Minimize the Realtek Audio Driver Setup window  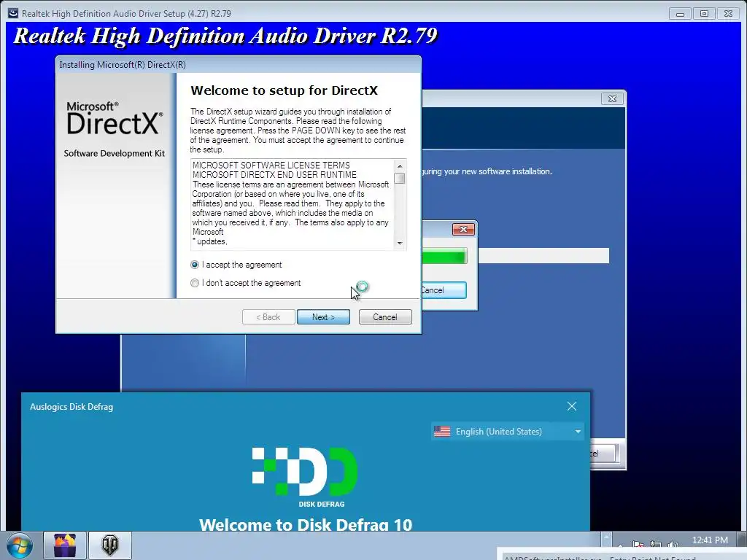(681, 14)
